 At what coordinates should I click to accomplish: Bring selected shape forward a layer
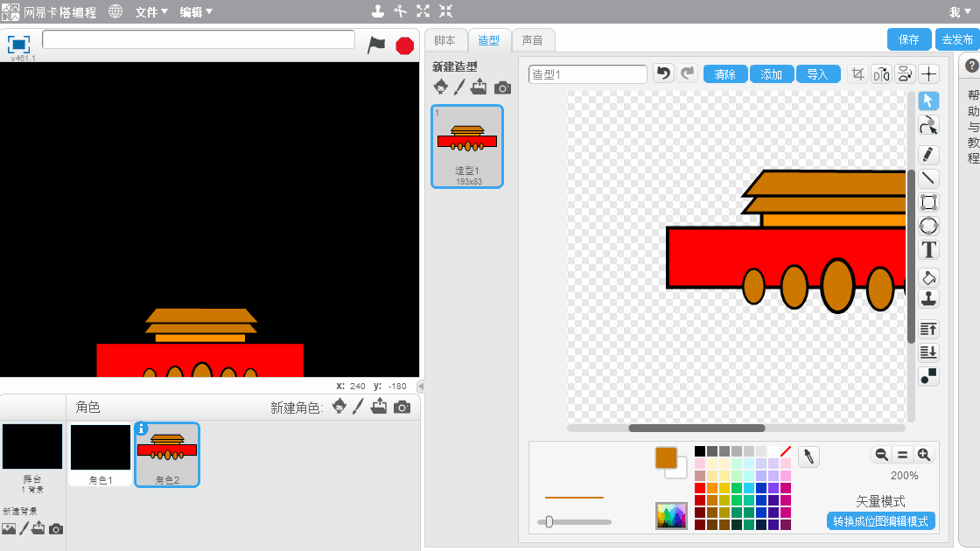point(928,329)
